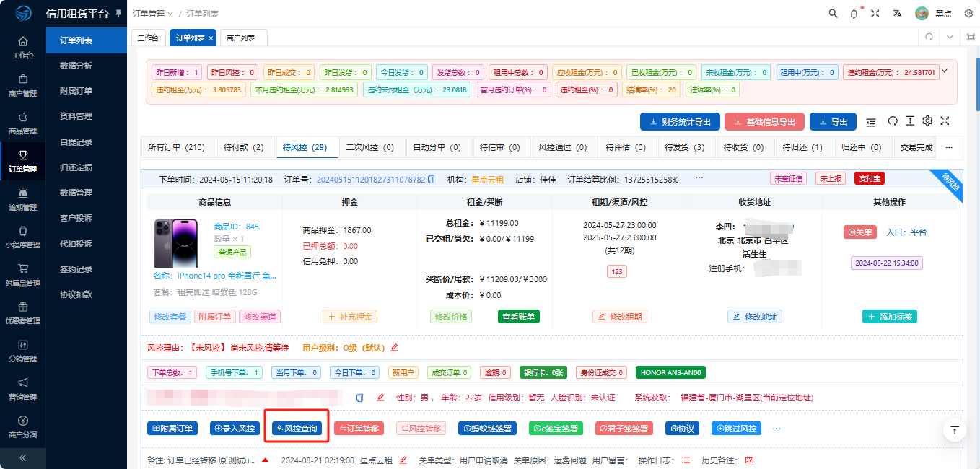This screenshot has width=980, height=469.
Task: Switch to the 工作台 page tab
Action: (x=148, y=38)
